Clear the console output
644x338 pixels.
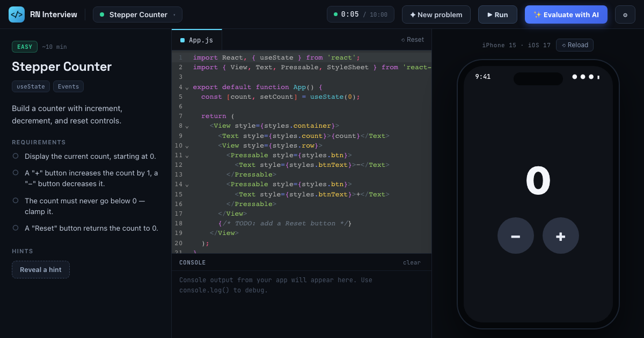(412, 262)
